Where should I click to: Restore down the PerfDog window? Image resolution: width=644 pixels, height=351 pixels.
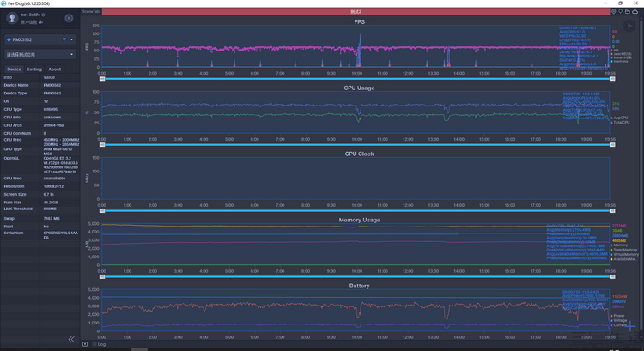click(x=620, y=3)
